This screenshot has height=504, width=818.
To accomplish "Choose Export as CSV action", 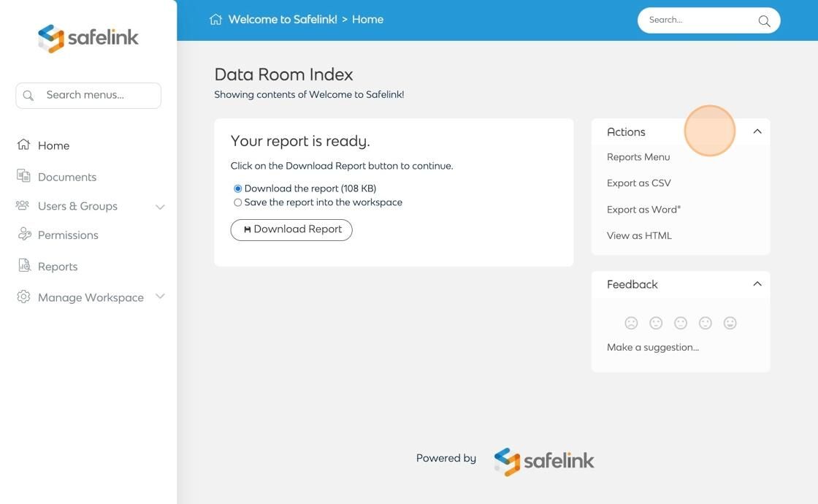I will click(638, 183).
